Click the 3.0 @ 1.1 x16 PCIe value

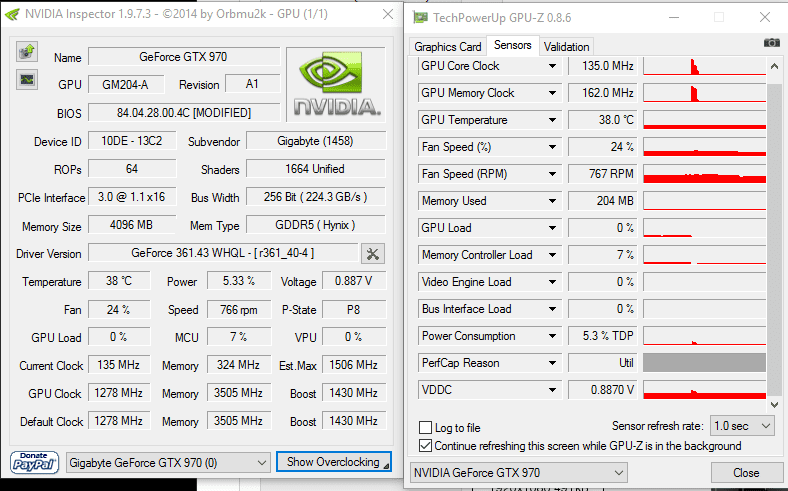(132, 197)
